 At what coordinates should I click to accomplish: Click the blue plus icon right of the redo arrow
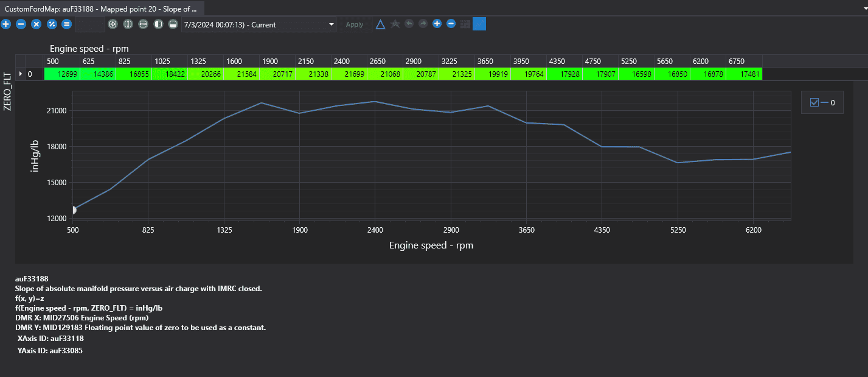[x=437, y=24]
